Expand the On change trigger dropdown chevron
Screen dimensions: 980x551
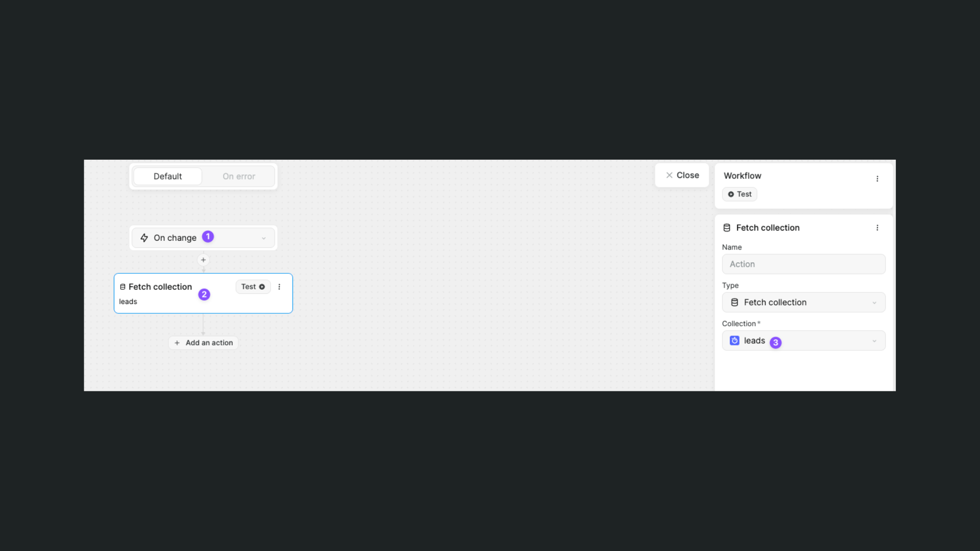(263, 238)
